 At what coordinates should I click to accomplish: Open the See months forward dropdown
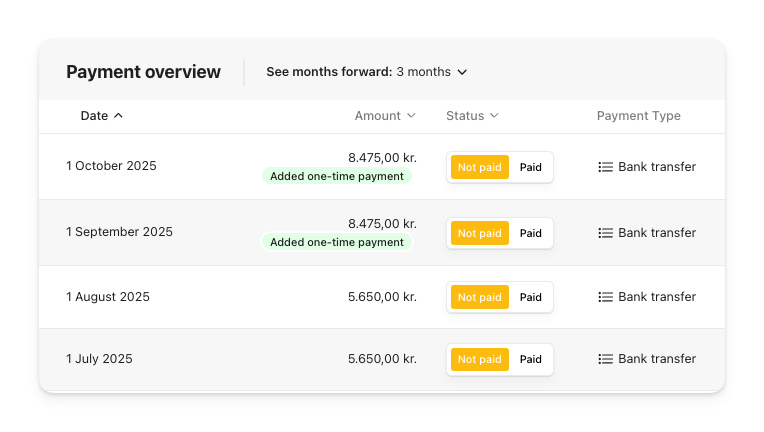(x=367, y=72)
